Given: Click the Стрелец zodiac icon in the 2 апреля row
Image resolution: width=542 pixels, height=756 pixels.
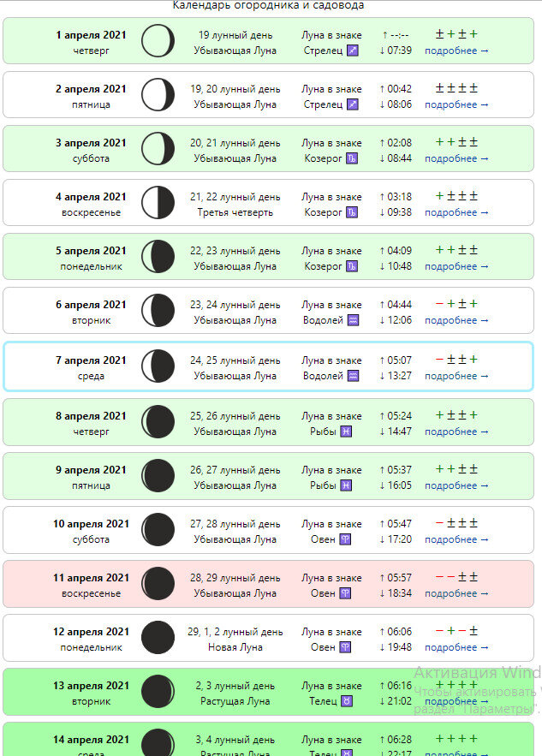Looking at the screenshot, I should click(353, 104).
